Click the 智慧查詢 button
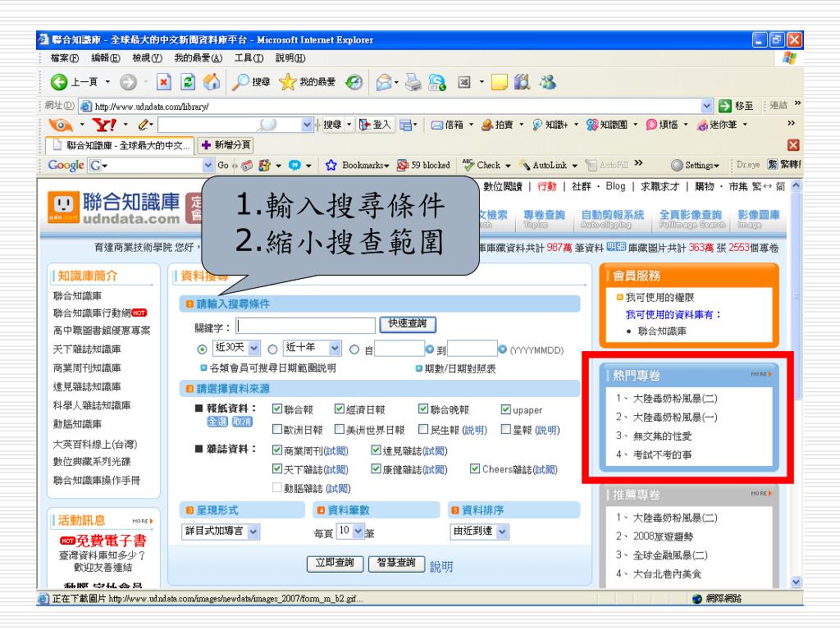 click(x=396, y=563)
